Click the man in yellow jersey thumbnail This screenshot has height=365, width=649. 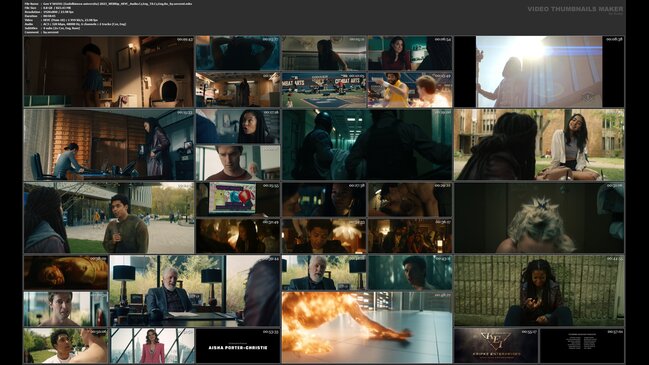[x=410, y=90]
